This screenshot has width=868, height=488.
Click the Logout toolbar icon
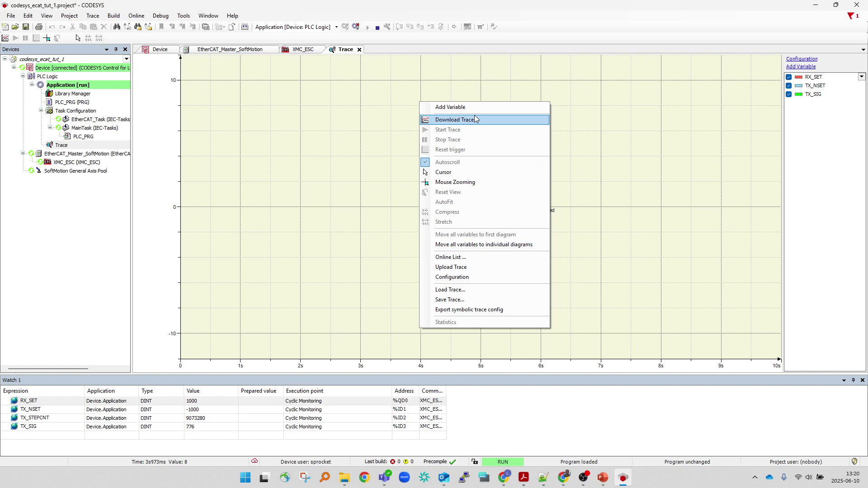(x=356, y=27)
